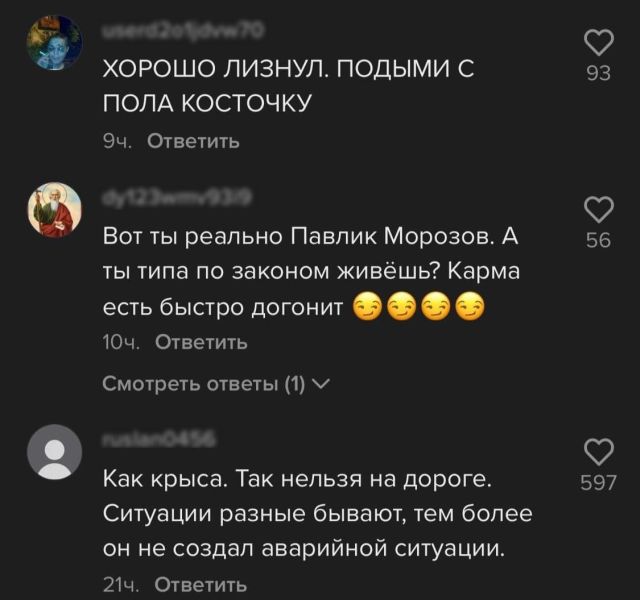The image size is (640, 600).
Task: Open the default gray avatar profile
Action: [x=55, y=452]
